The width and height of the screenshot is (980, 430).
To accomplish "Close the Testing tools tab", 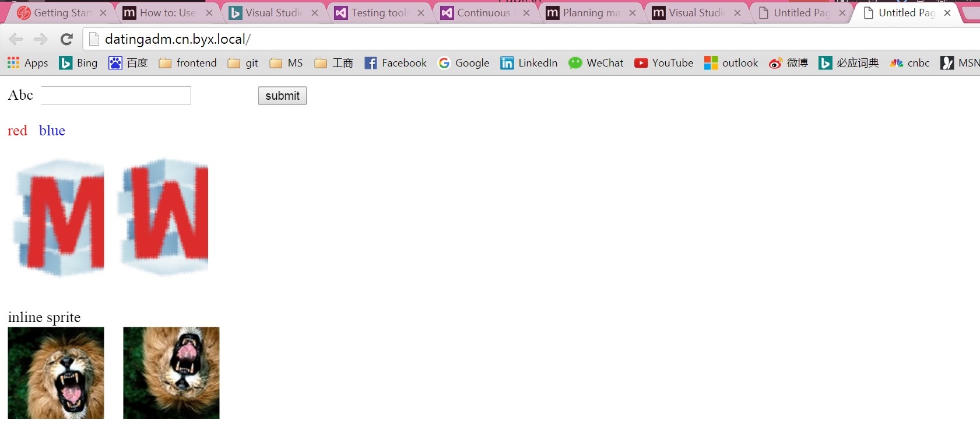I will [x=421, y=13].
